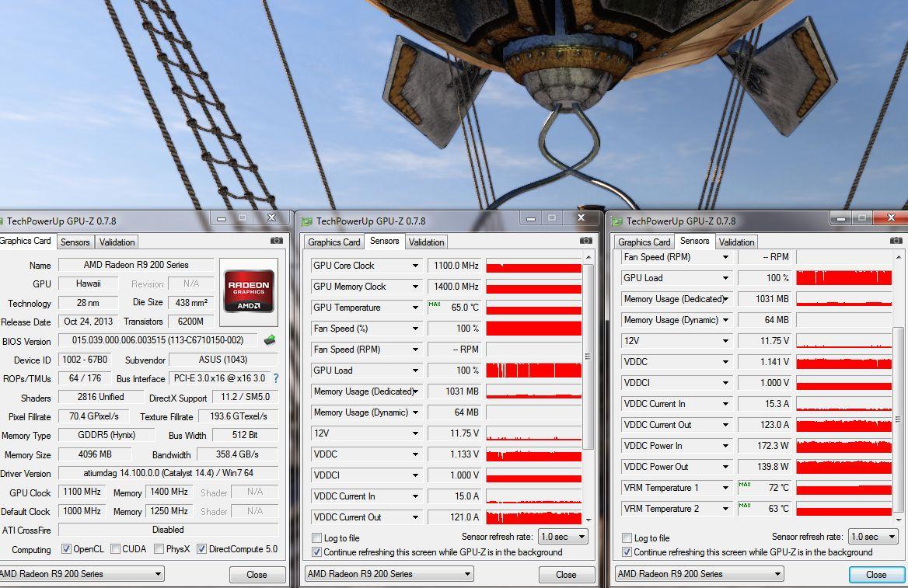Click VDDC Power In value 172.3 W
Screen dimensions: 908x588
click(x=765, y=446)
